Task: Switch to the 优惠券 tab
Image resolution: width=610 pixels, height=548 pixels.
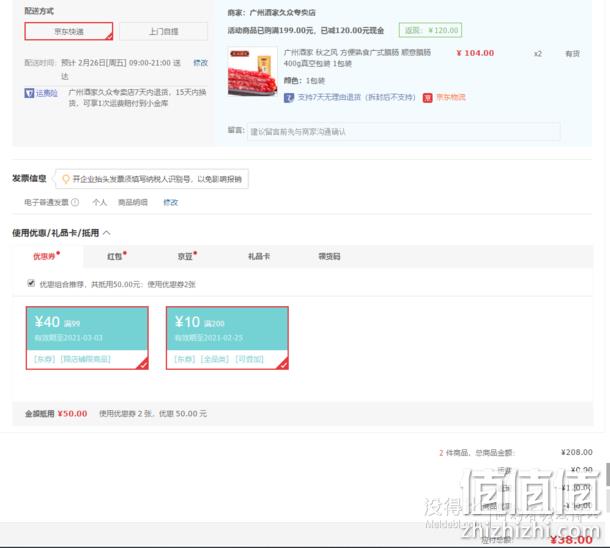Action: (x=46, y=256)
